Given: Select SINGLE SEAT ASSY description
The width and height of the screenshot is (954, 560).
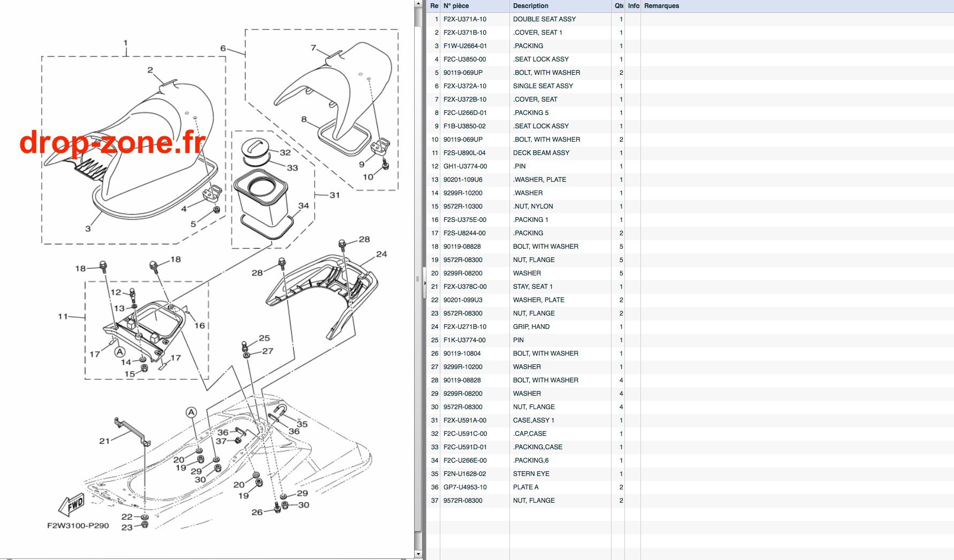Looking at the screenshot, I should click(x=543, y=86).
